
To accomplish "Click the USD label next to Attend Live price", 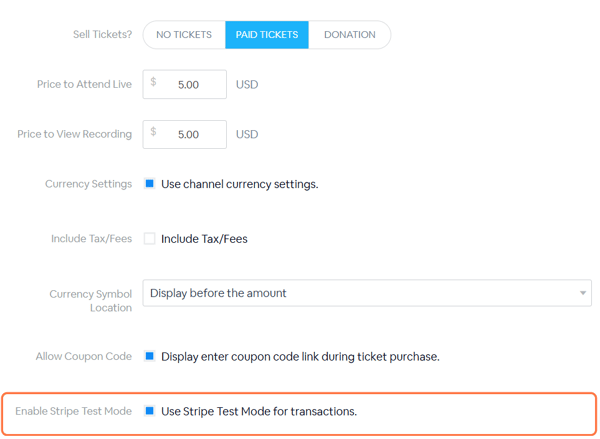I will coord(247,85).
